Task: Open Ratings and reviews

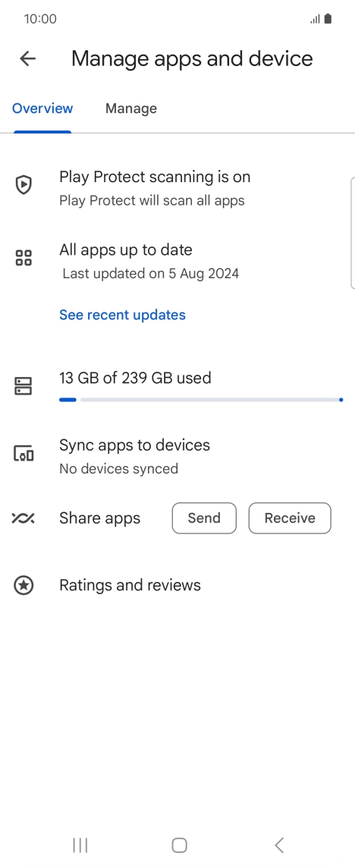Action: pyautogui.click(x=130, y=585)
